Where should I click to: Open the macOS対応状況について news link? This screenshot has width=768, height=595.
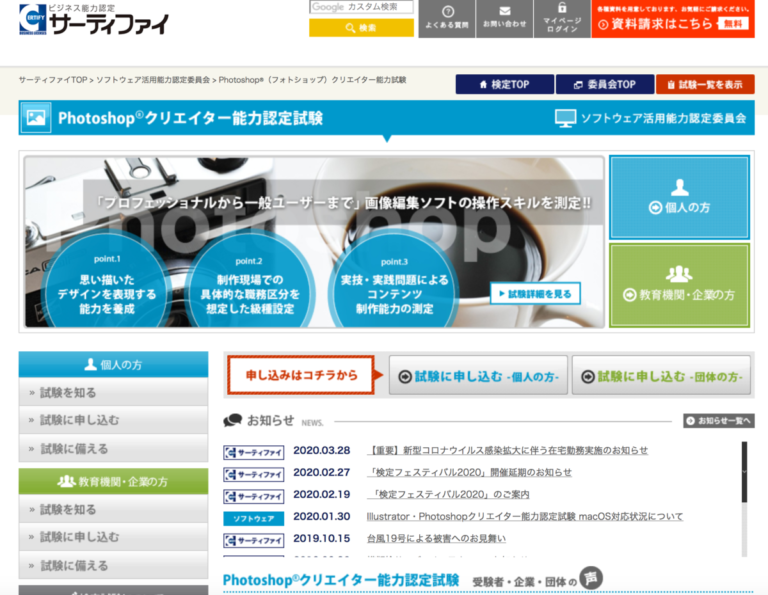(x=525, y=516)
